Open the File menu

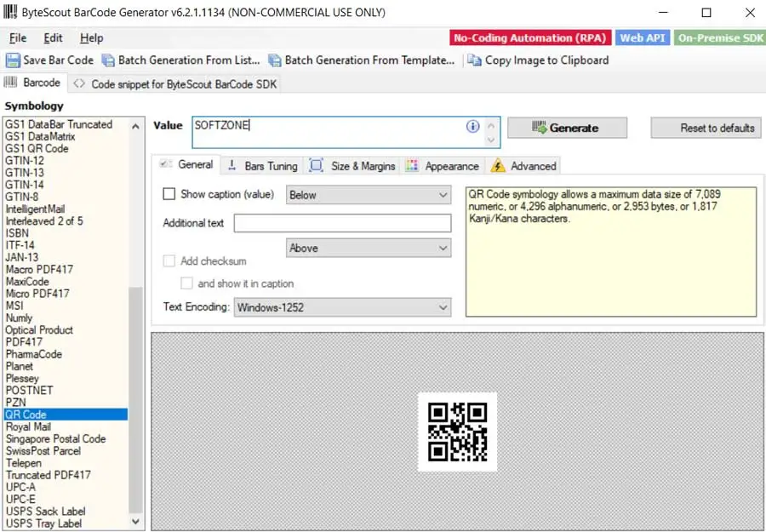point(18,38)
